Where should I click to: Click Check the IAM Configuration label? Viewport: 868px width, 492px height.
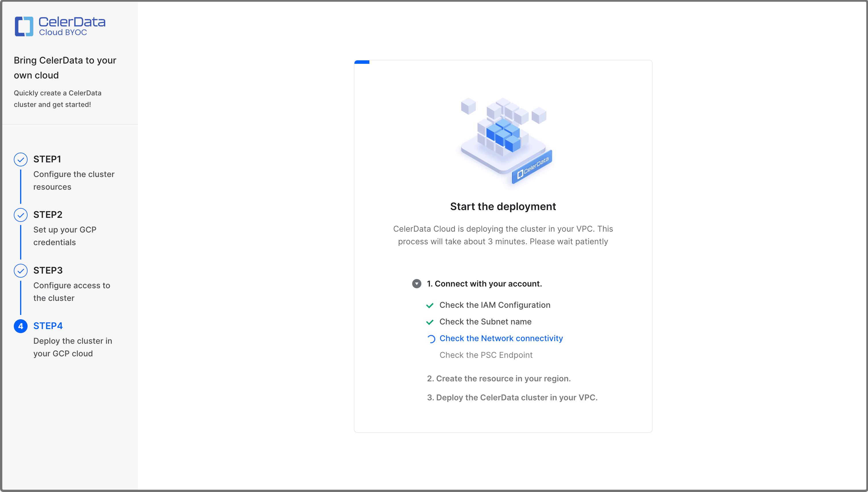pyautogui.click(x=494, y=305)
